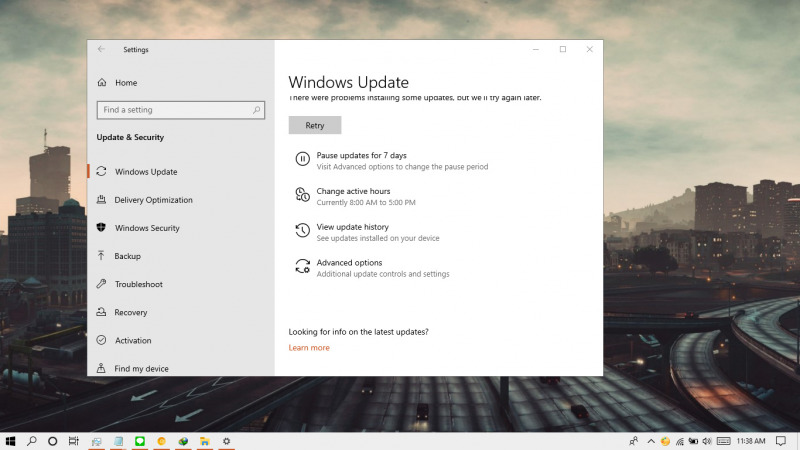Screen dimensions: 800x450
Task: Open View update history
Action: tap(352, 227)
